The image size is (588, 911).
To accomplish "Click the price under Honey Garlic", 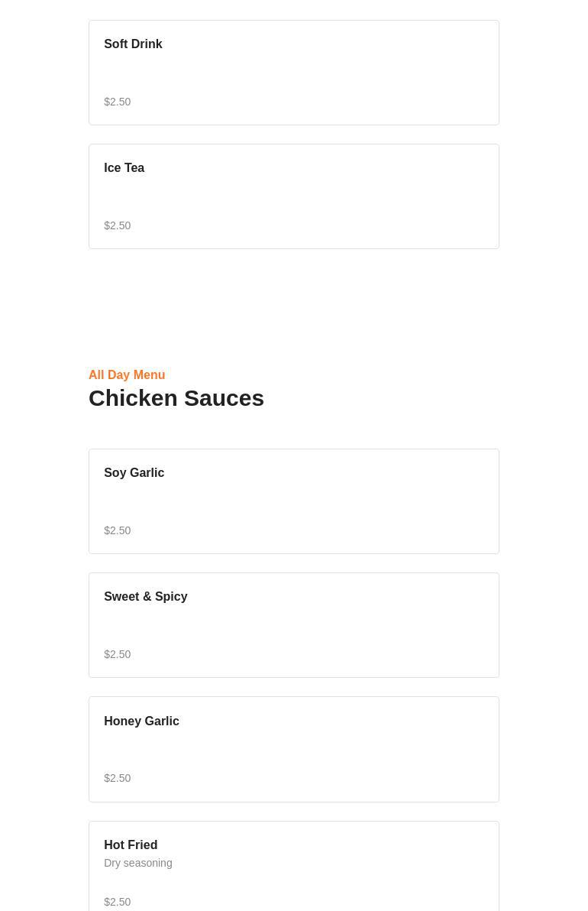I will (118, 778).
